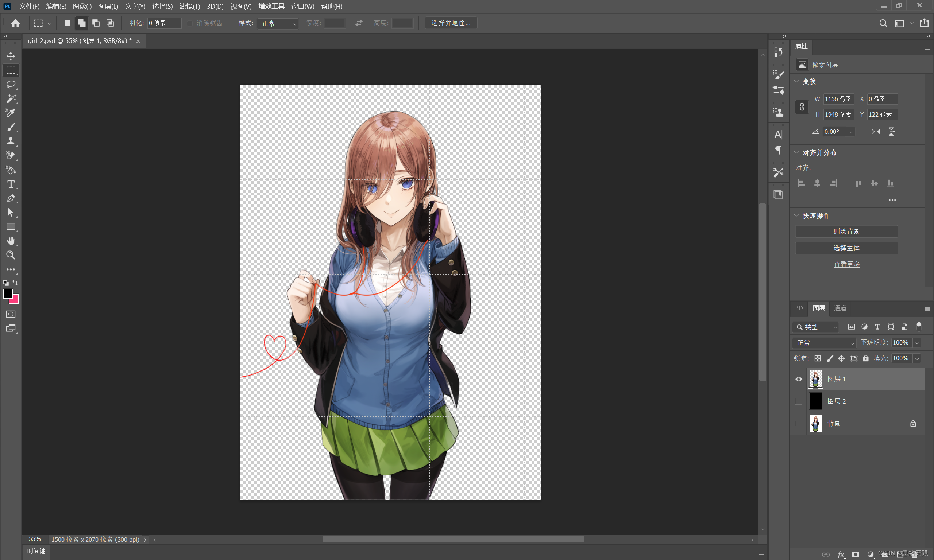
Task: Toggle link width and height constraint
Action: pos(802,107)
